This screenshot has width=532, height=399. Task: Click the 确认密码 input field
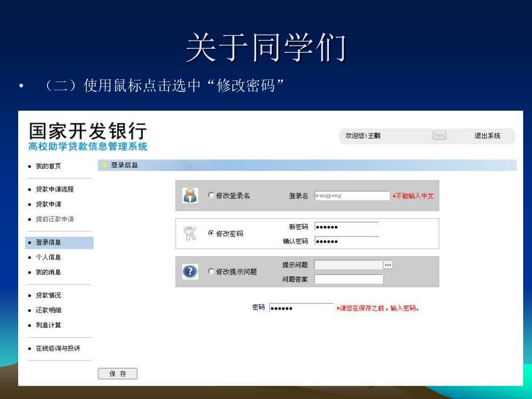[x=347, y=241]
